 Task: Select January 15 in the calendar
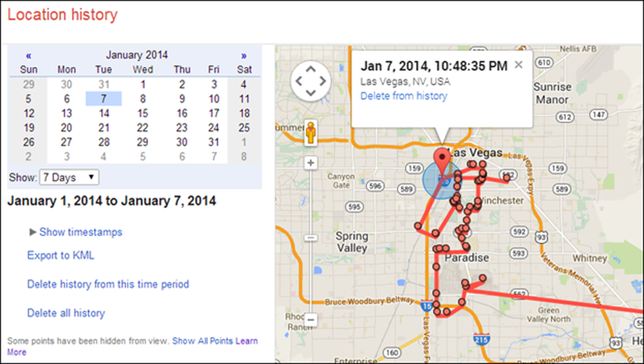142,113
